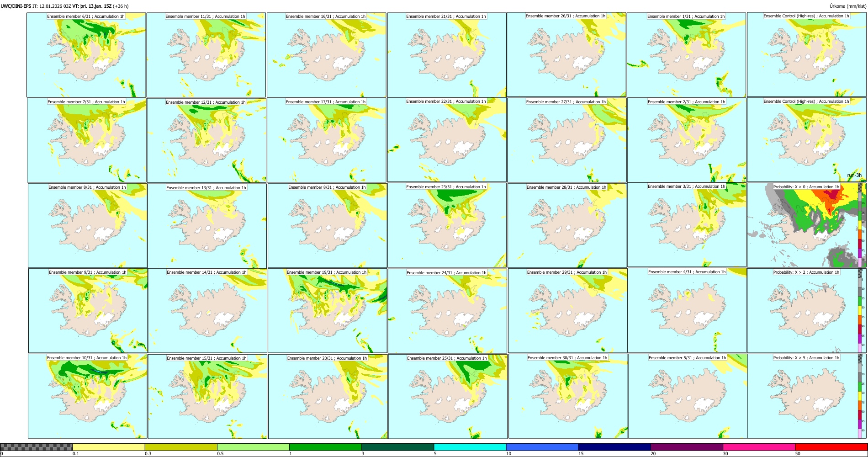Pick the pale yellow 0.1–0.3 legend swatch
This screenshot has height=457, width=868.
point(109,447)
